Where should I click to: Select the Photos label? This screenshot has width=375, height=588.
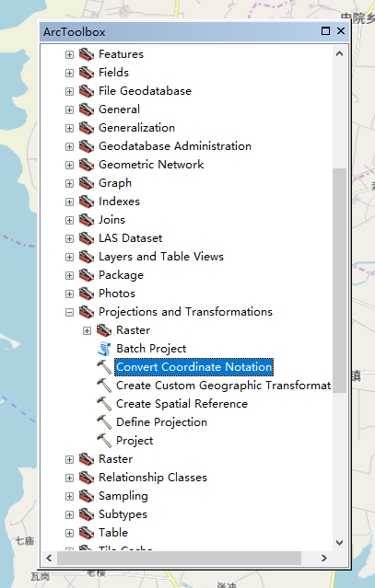(x=117, y=294)
